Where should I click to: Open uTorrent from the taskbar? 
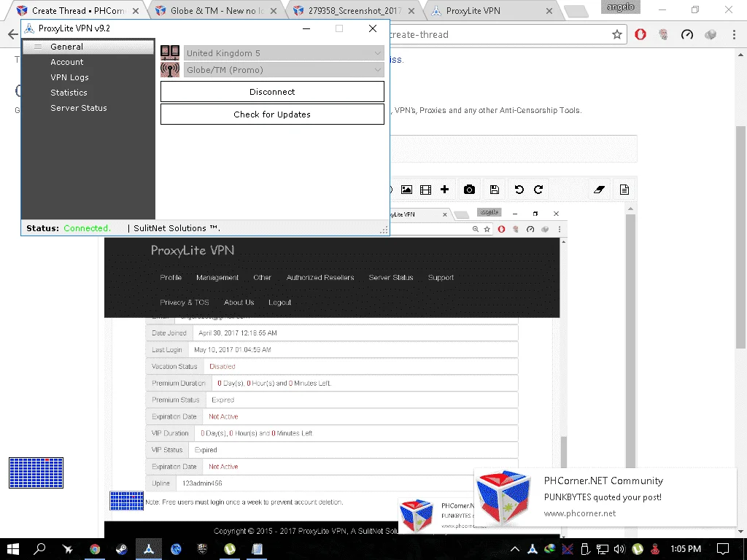click(230, 549)
